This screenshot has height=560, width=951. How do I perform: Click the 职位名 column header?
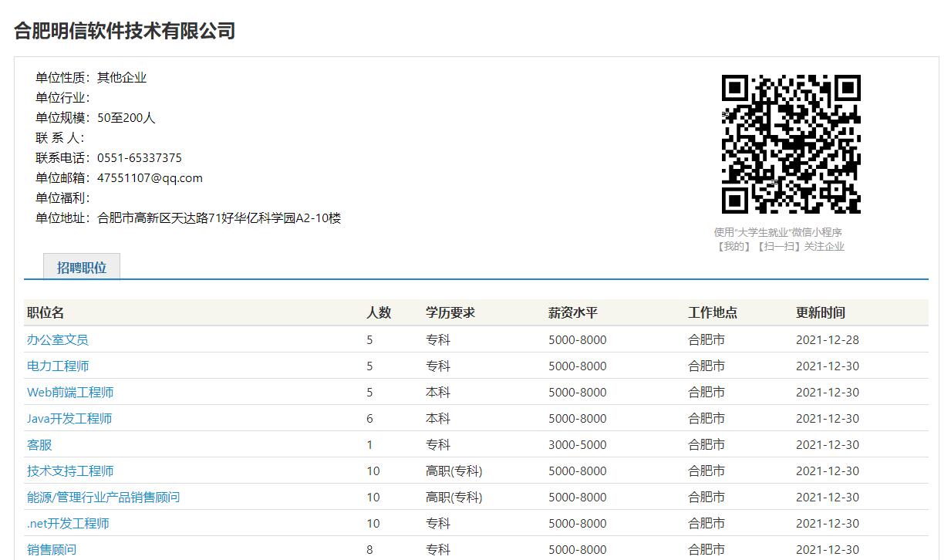pos(46,312)
